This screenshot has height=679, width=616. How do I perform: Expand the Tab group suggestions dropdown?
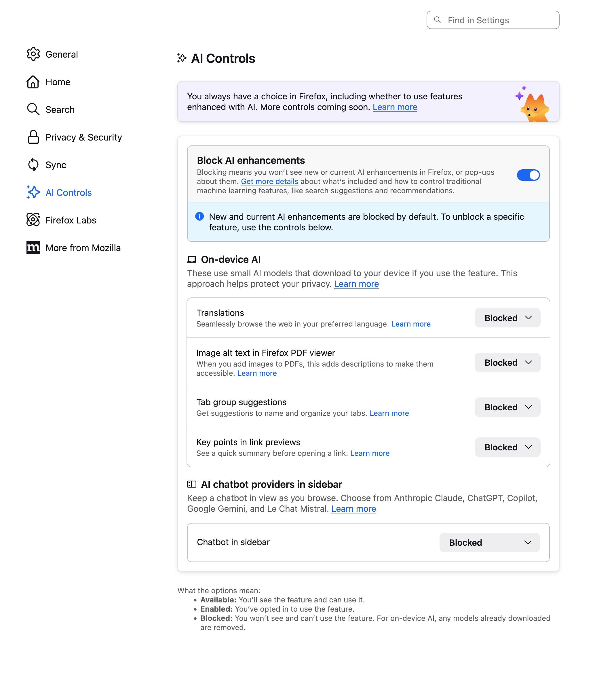point(507,407)
